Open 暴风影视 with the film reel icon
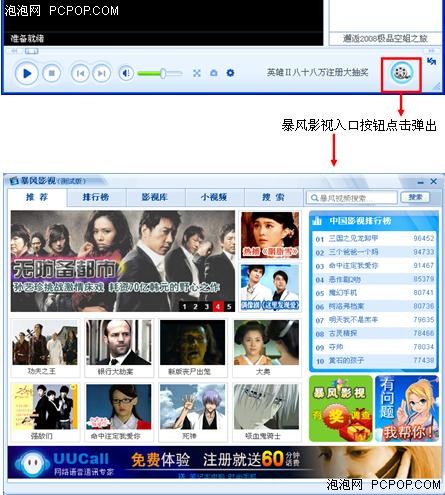Image resolution: width=445 pixels, height=495 pixels. [402, 73]
